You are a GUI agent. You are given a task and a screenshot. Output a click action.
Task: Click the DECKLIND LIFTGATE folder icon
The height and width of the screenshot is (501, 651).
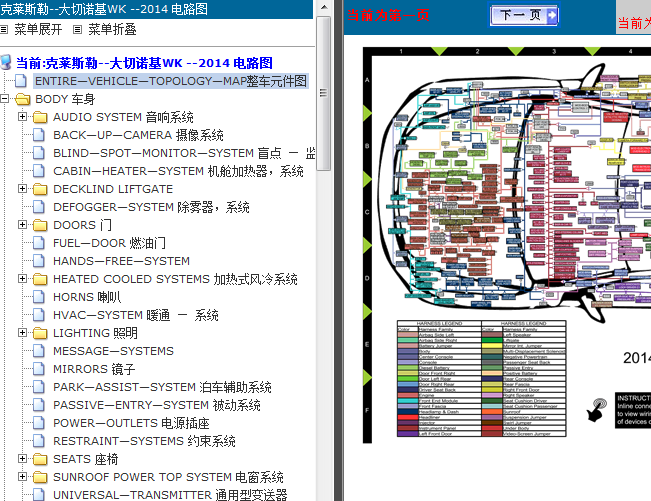40,189
